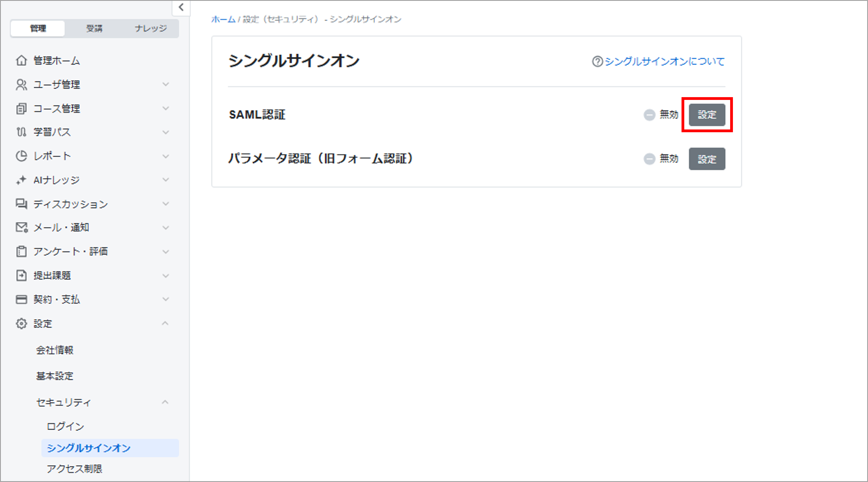
Task: Click the ディスカッション menu label
Action: point(70,204)
